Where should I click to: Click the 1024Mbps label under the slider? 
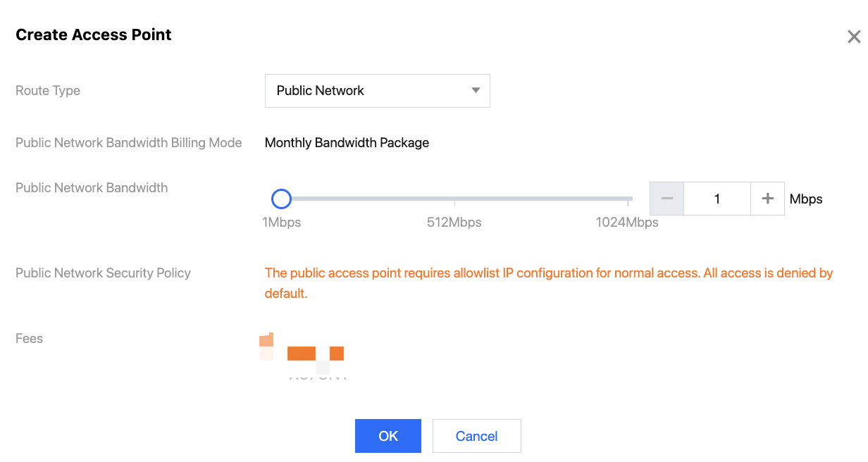click(x=627, y=223)
